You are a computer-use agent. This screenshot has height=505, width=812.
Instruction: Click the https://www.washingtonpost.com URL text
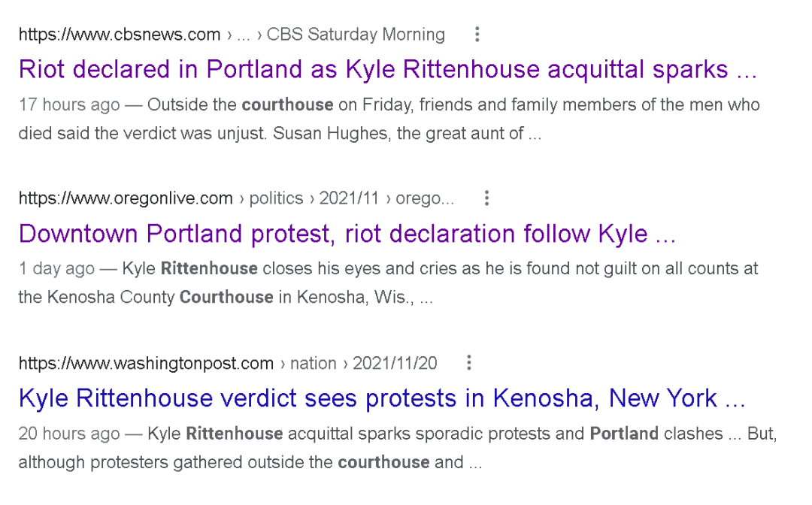[146, 364]
